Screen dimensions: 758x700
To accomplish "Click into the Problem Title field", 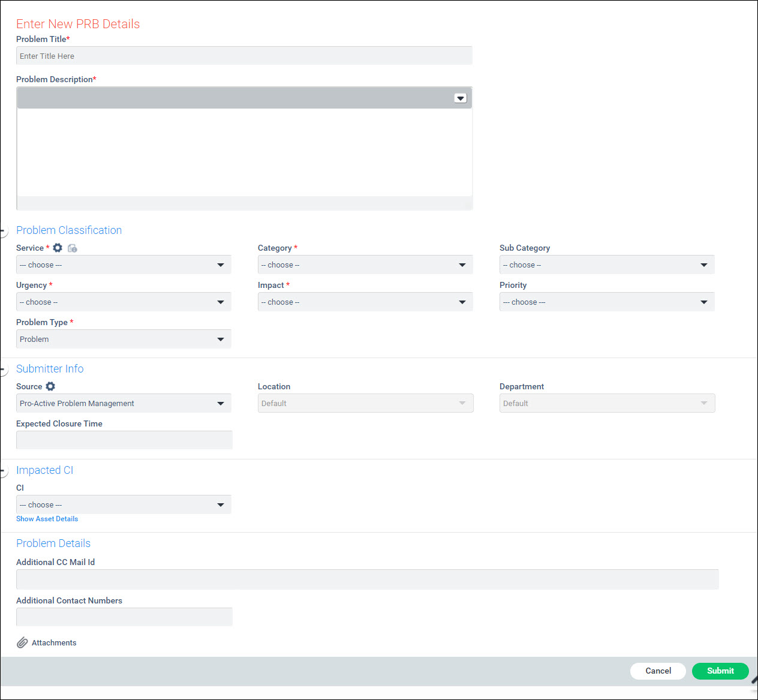I will (x=244, y=56).
